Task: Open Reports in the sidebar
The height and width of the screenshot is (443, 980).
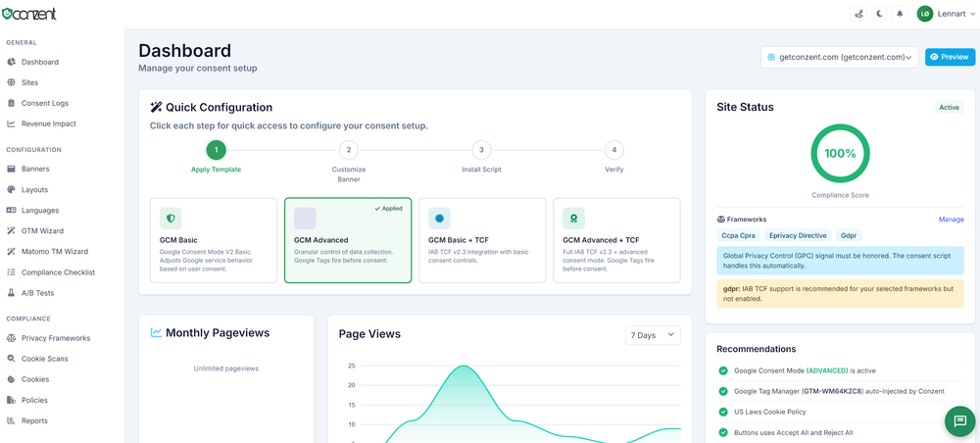Action: click(x=34, y=420)
